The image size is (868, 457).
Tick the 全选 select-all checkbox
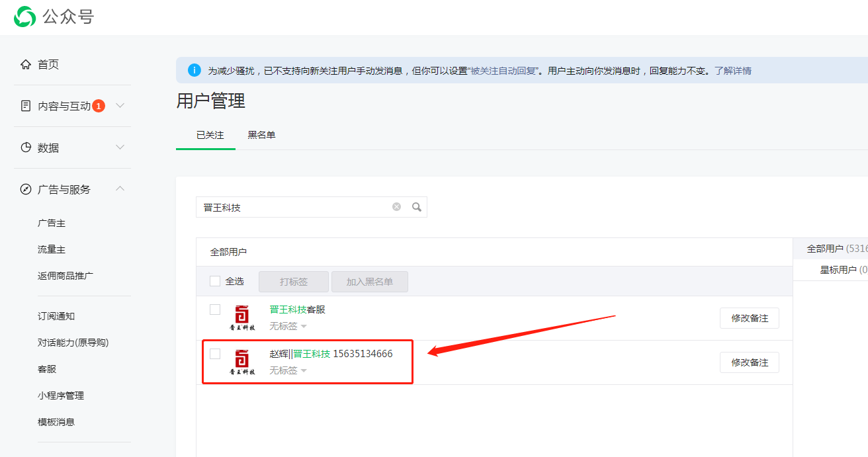[x=214, y=281]
